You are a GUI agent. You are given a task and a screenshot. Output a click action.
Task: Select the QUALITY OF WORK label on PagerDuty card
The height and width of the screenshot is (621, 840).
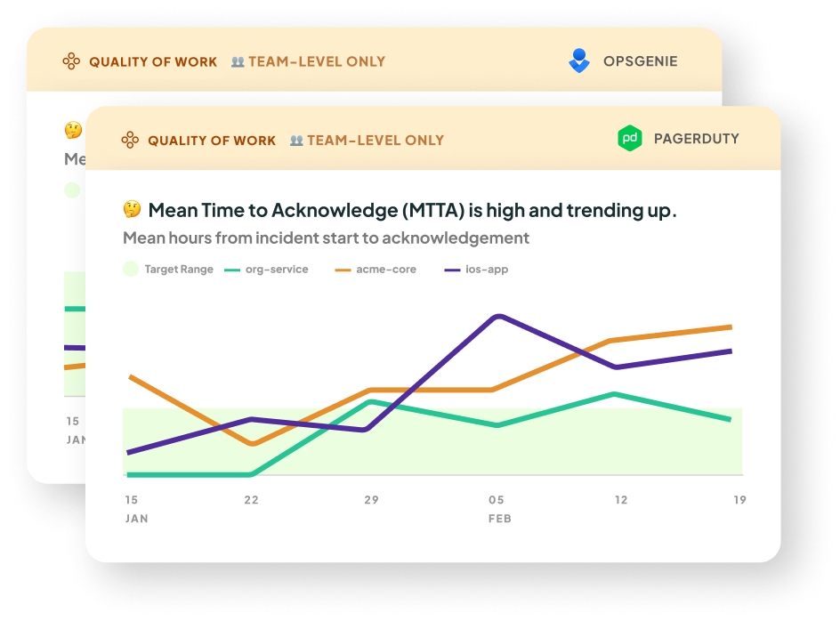tap(212, 141)
